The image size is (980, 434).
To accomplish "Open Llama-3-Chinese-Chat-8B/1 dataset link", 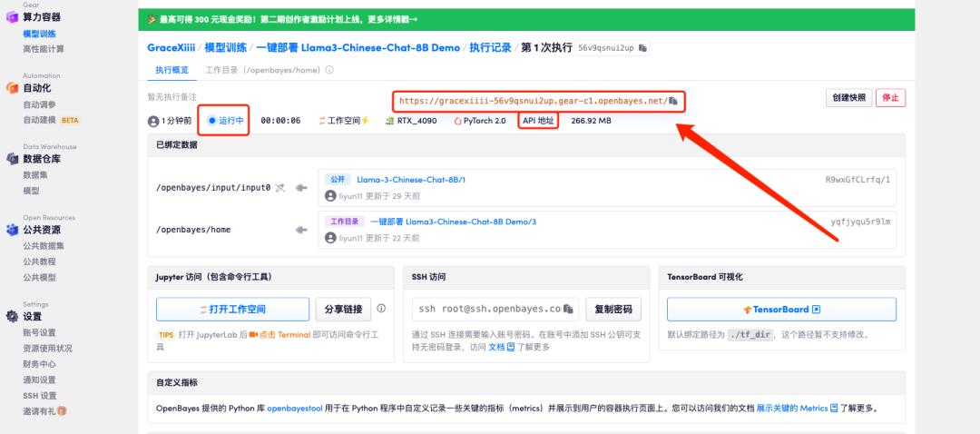I will click(411, 180).
